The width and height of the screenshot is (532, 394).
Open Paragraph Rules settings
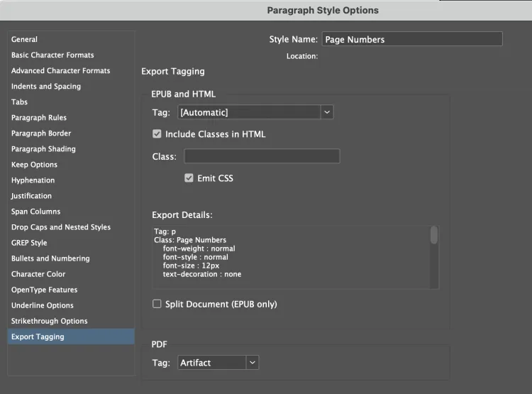(39, 118)
